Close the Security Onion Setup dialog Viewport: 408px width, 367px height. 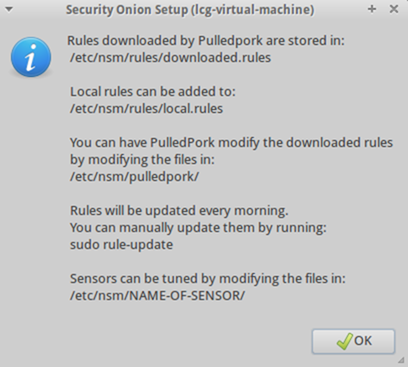pos(394,9)
